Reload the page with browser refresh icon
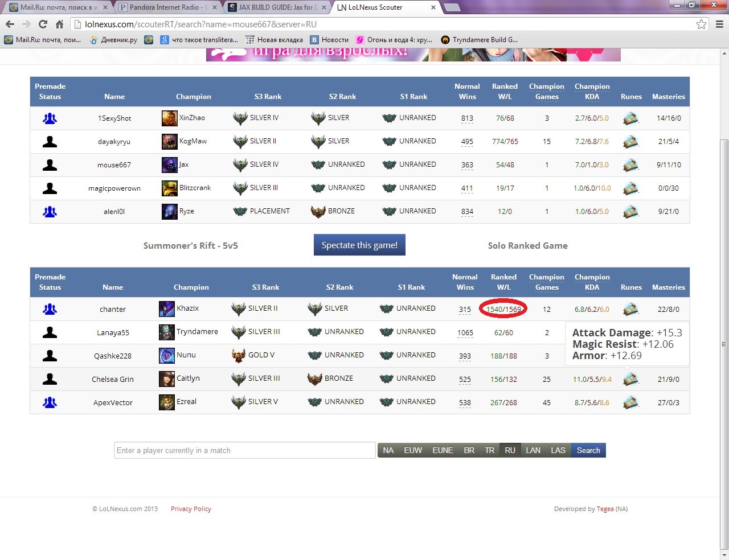Screen dimensions: 729x560 tap(43, 24)
